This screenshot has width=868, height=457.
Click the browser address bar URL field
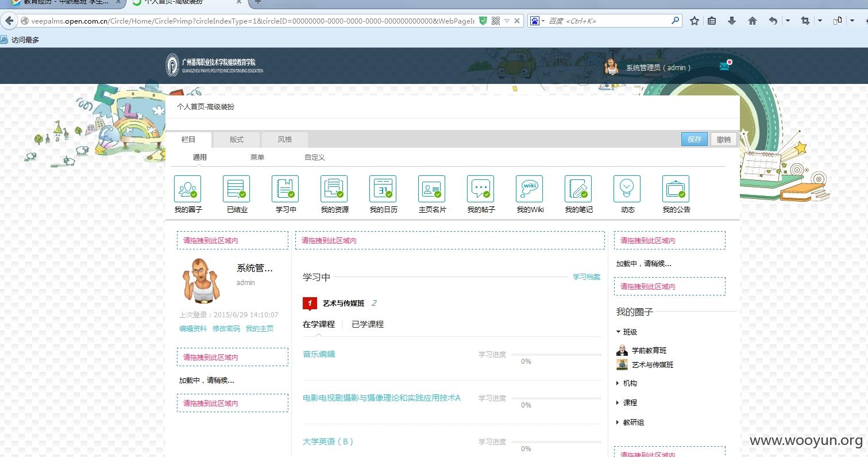point(253,21)
